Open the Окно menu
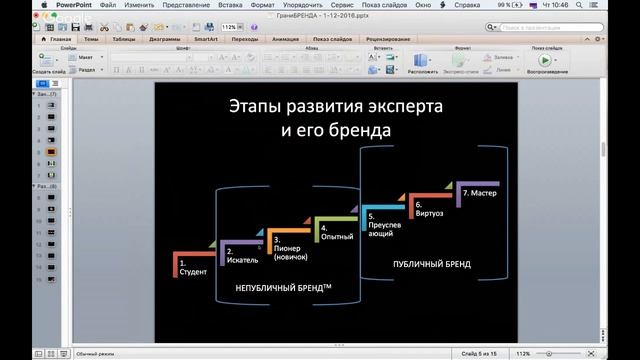This screenshot has height=360, width=640. [423, 5]
